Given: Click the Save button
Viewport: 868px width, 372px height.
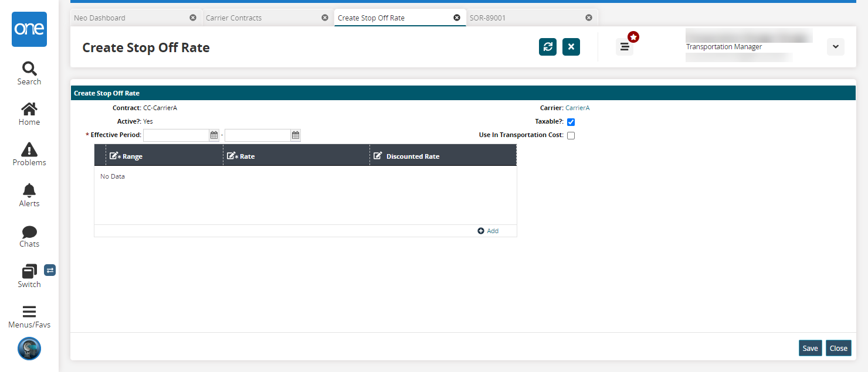Looking at the screenshot, I should [811, 348].
